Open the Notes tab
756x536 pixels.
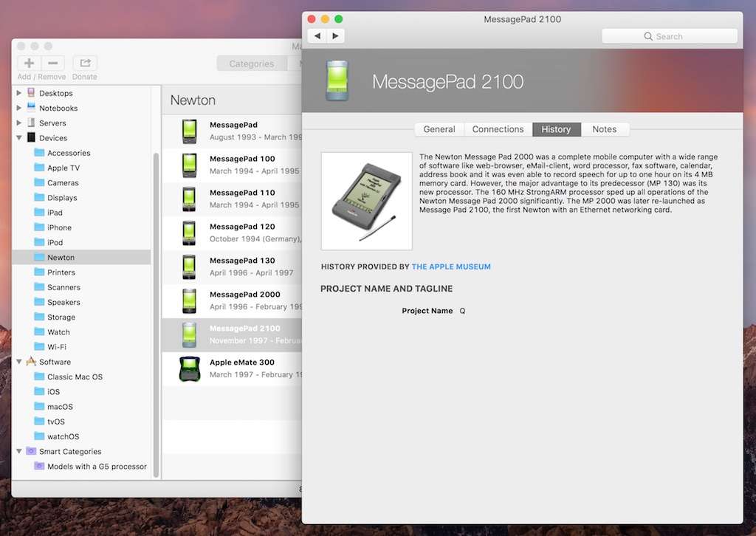(605, 129)
